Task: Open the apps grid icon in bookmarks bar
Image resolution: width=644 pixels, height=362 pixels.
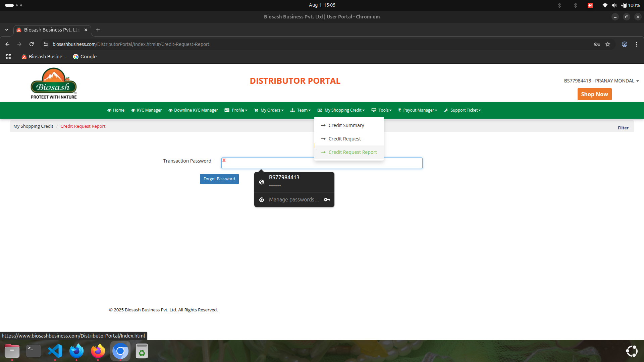Action: click(9, 57)
